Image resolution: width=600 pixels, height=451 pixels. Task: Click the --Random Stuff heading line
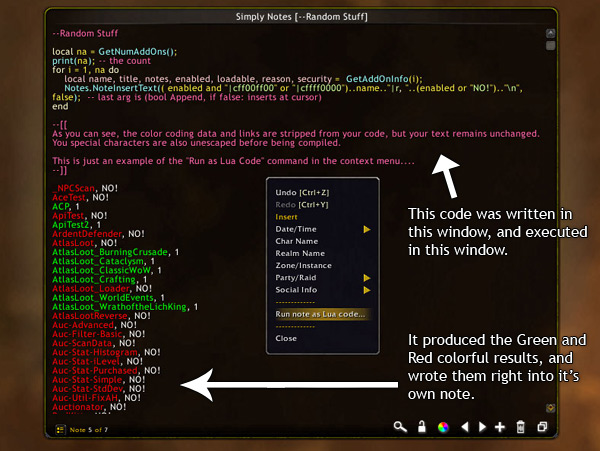pyautogui.click(x=85, y=33)
